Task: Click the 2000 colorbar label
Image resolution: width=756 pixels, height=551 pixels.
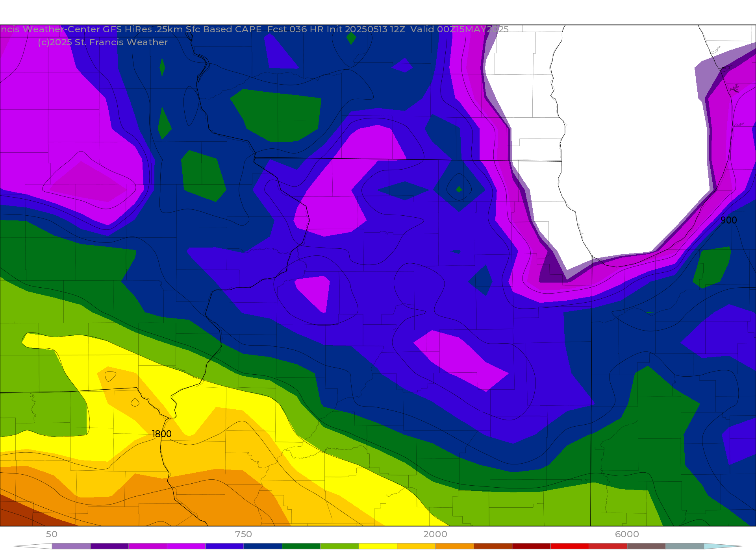Action: [435, 534]
